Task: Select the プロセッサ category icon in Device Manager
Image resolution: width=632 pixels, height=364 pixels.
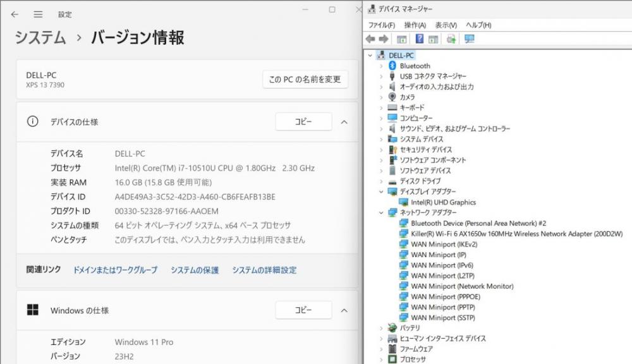Action: (x=392, y=359)
